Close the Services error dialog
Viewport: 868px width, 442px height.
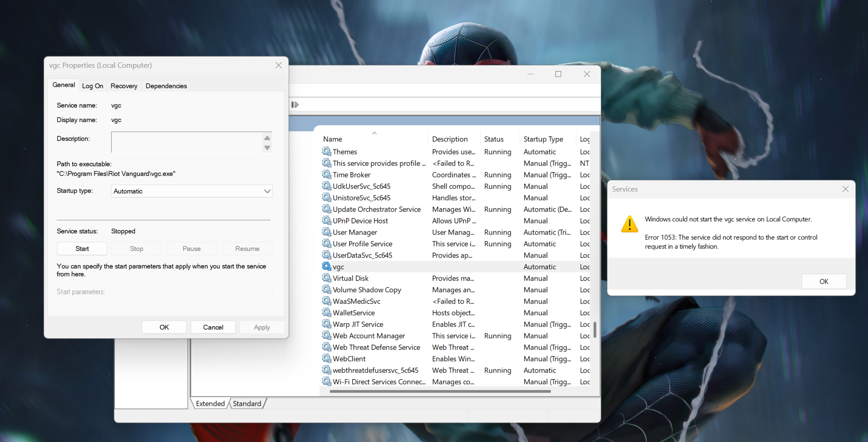click(x=845, y=189)
